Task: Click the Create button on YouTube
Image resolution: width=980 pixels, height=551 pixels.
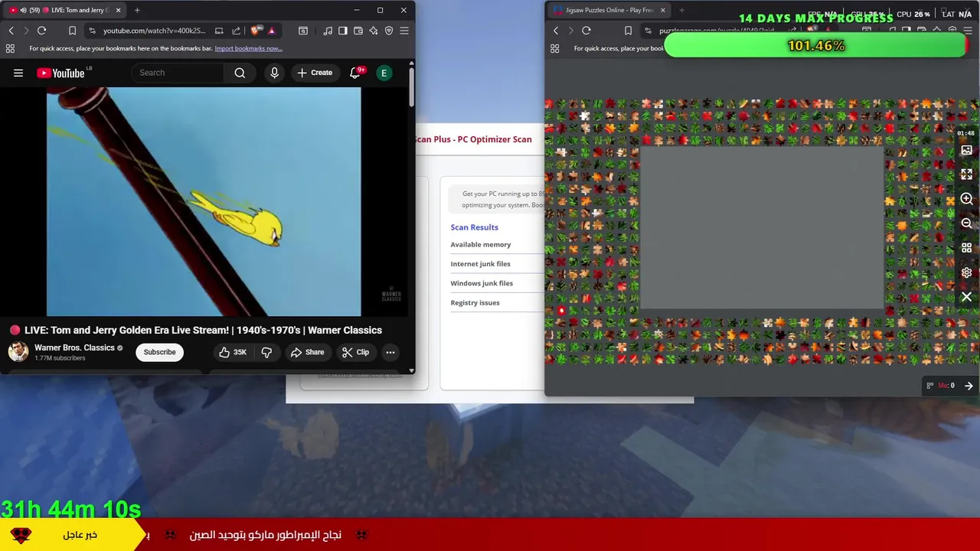Action: pos(315,73)
